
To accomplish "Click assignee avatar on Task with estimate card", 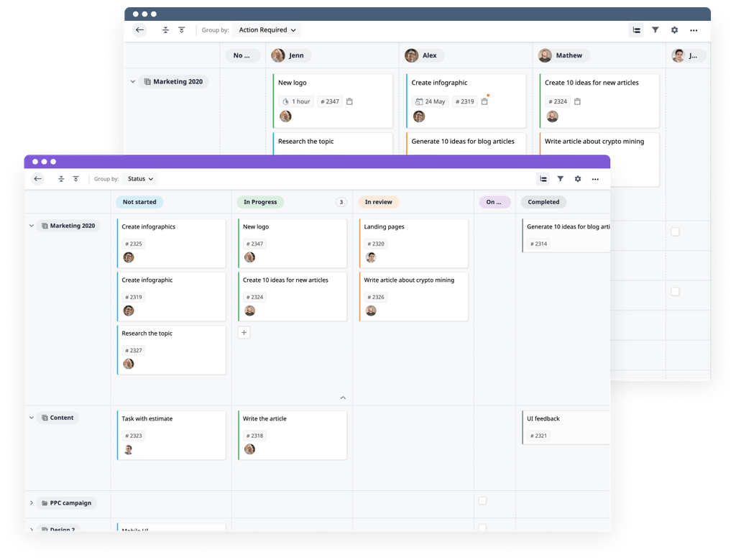I will (129, 450).
